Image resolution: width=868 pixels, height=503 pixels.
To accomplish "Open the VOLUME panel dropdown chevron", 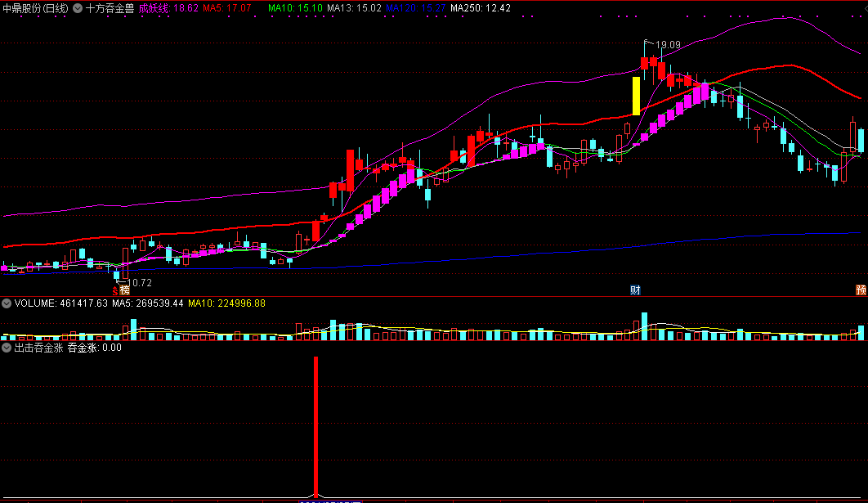I will coord(7,303).
